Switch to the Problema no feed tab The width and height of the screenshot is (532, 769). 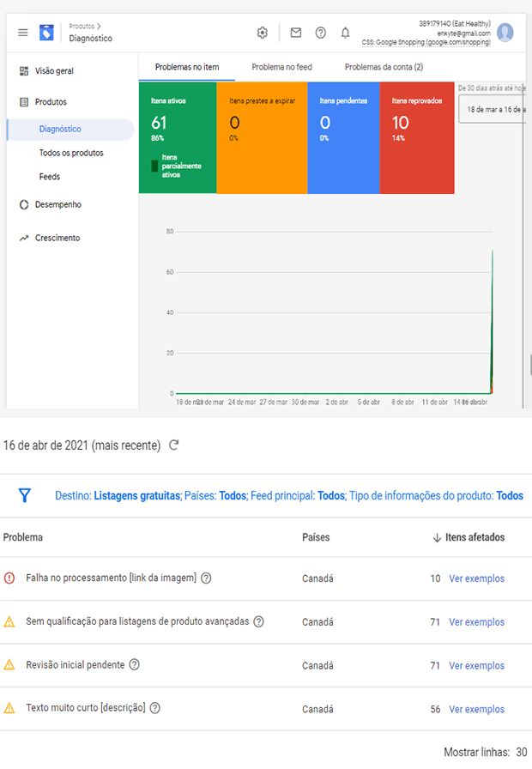[x=282, y=67]
